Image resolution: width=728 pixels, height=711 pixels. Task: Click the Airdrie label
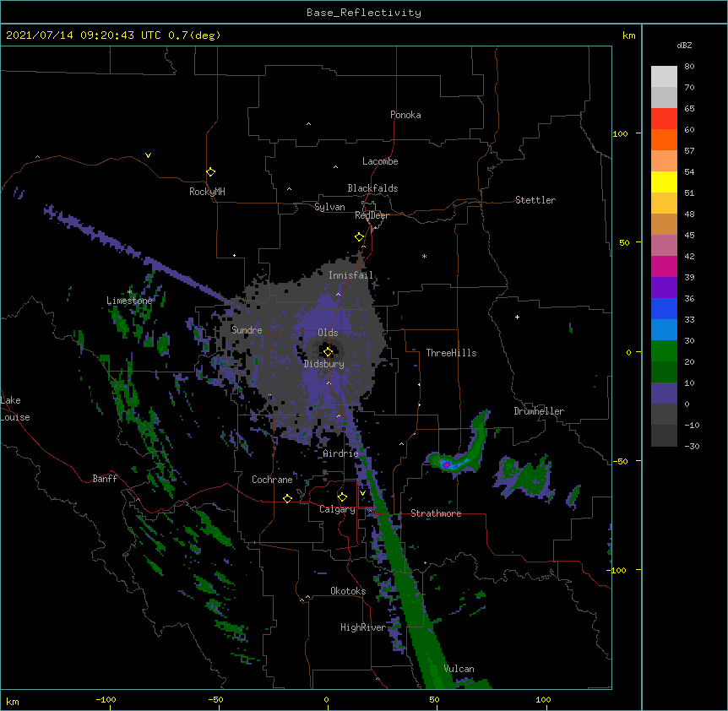340,453
